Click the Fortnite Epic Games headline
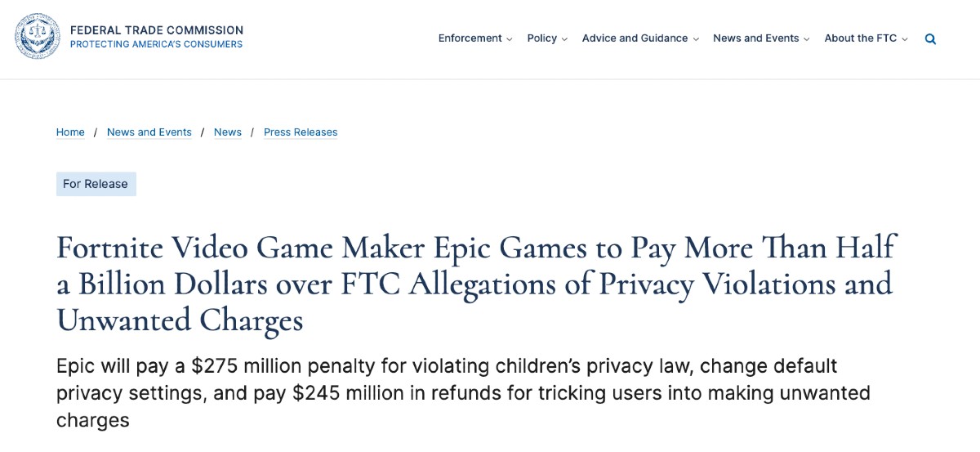Image resolution: width=980 pixels, height=452 pixels. pyautogui.click(x=475, y=283)
